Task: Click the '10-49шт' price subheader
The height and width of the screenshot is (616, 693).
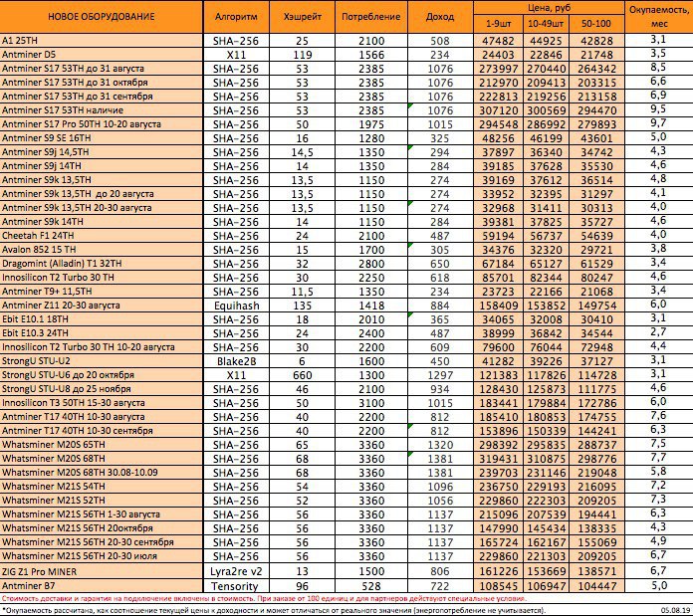Action: pos(546,24)
